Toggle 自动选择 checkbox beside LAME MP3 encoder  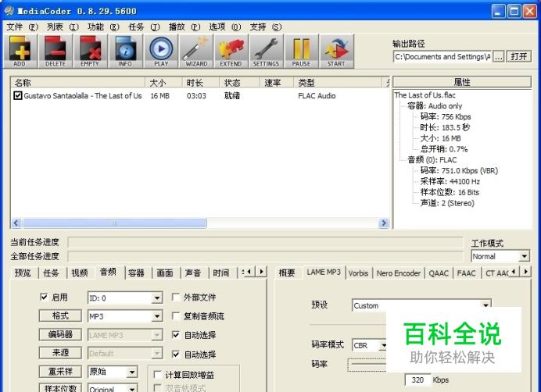click(176, 334)
